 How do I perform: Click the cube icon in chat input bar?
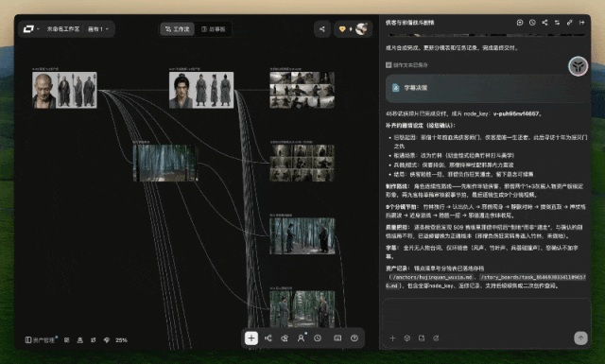click(407, 338)
